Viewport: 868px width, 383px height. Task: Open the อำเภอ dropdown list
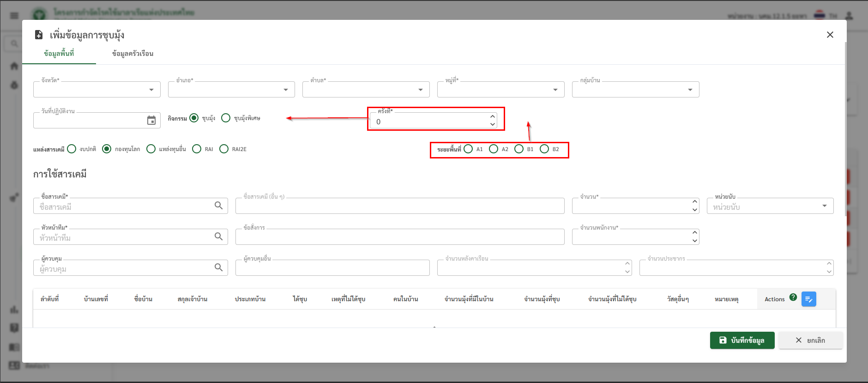tap(286, 90)
